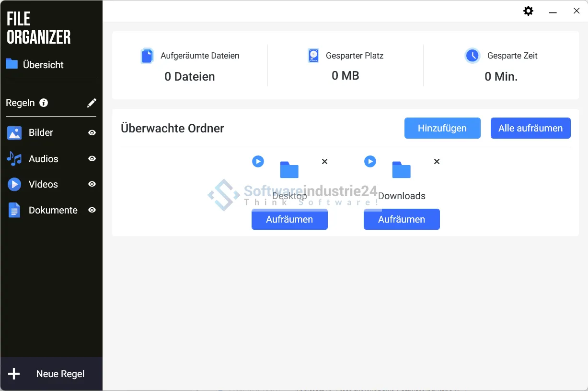588x391 pixels.
Task: Click the Downloads folder thumbnail icon
Action: (402, 170)
